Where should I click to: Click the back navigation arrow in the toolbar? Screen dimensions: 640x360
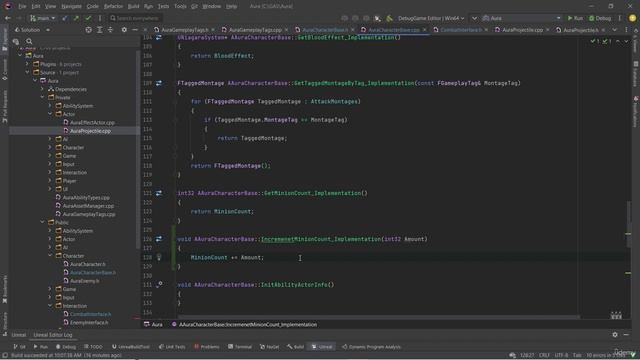tap(8, 18)
